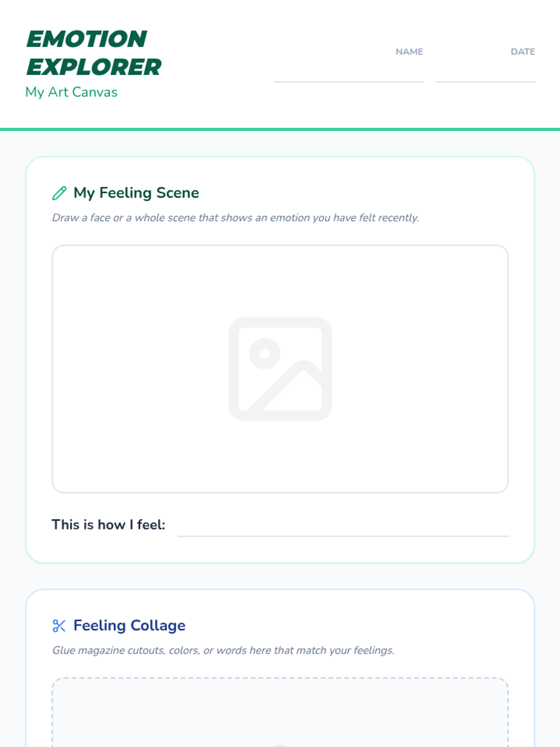Select the NAME field label
Viewport: 560px width, 747px height.
[x=409, y=52]
